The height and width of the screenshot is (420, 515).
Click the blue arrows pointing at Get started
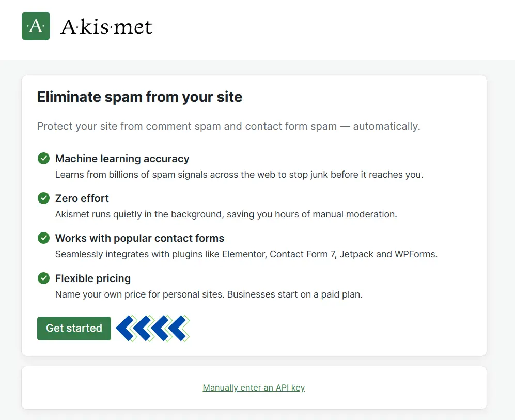point(153,328)
